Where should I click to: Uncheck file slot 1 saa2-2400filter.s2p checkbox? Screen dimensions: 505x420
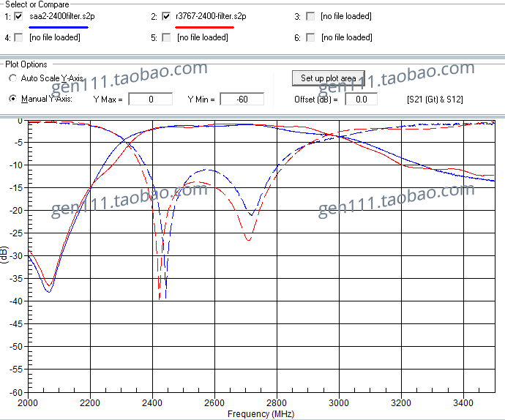pos(19,16)
